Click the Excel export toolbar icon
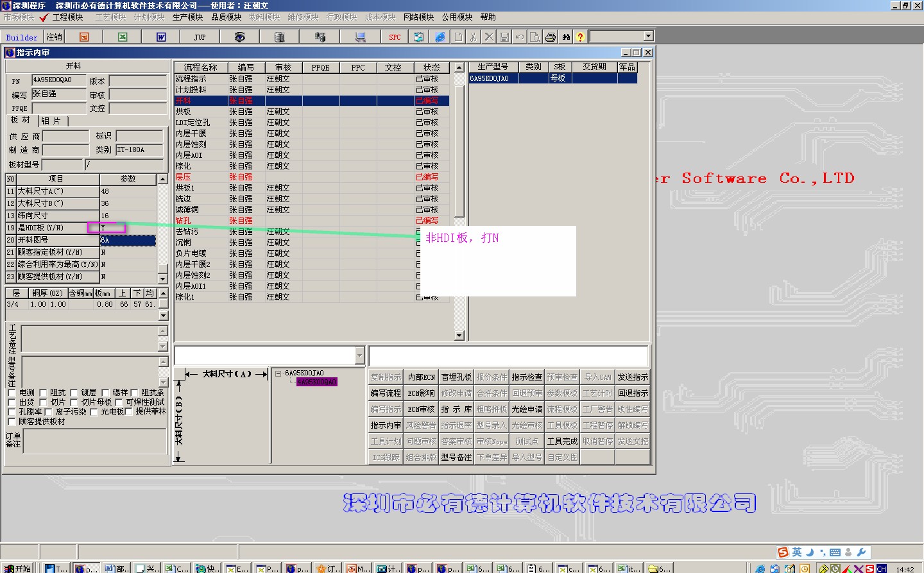Image resolution: width=924 pixels, height=573 pixels. pos(123,37)
